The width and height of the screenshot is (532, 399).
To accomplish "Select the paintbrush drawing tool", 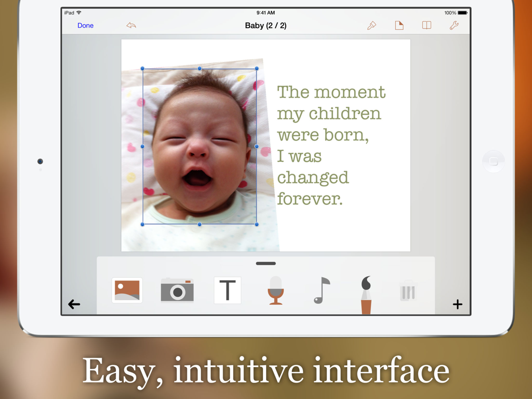I will point(366,294).
